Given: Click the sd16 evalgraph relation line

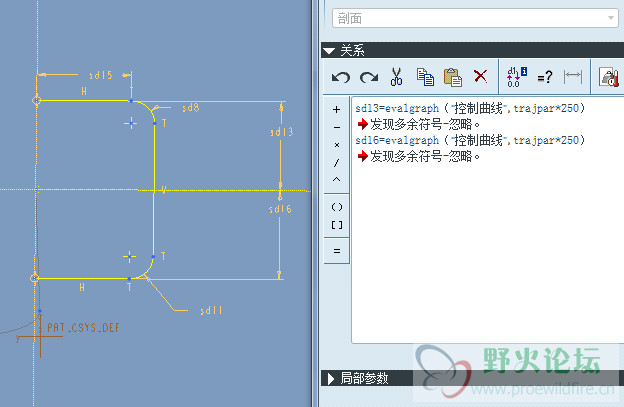Looking at the screenshot, I should pos(470,140).
